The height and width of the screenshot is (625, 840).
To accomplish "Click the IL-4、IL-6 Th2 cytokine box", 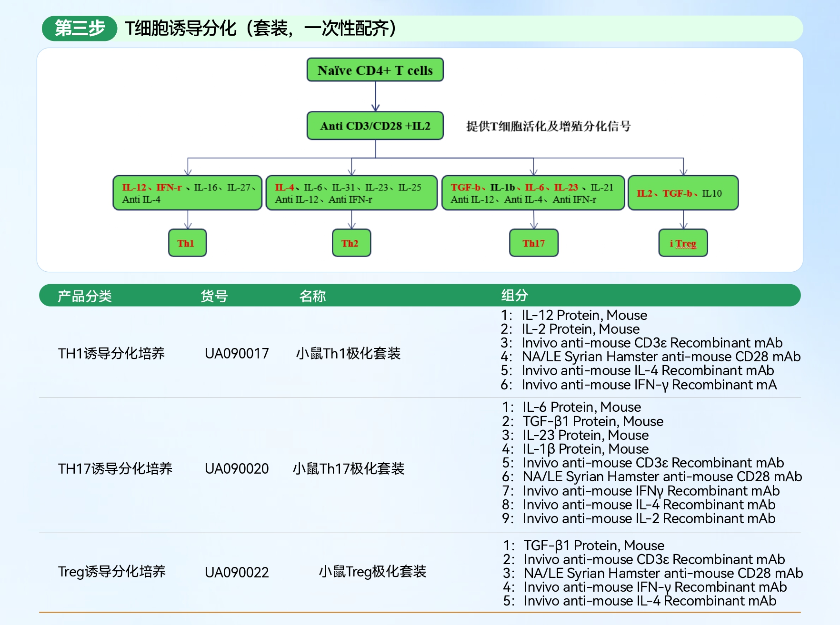I will [x=351, y=193].
